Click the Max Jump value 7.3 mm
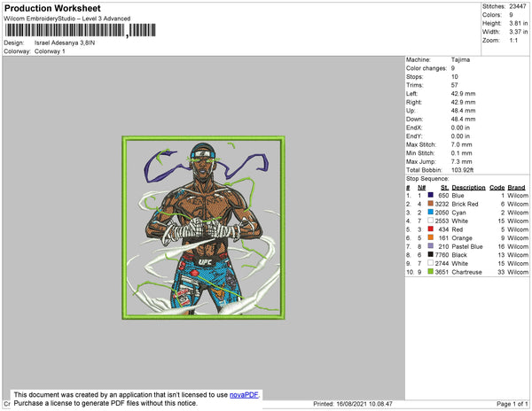Image resolution: width=532 pixels, height=411 pixels. click(x=461, y=161)
